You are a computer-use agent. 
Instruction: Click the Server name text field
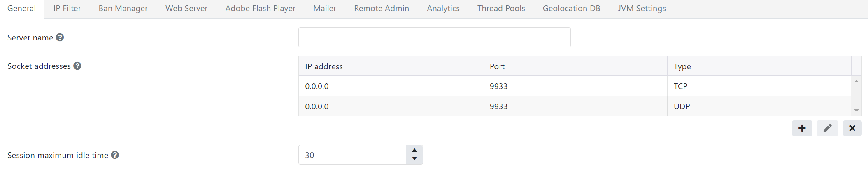434,38
